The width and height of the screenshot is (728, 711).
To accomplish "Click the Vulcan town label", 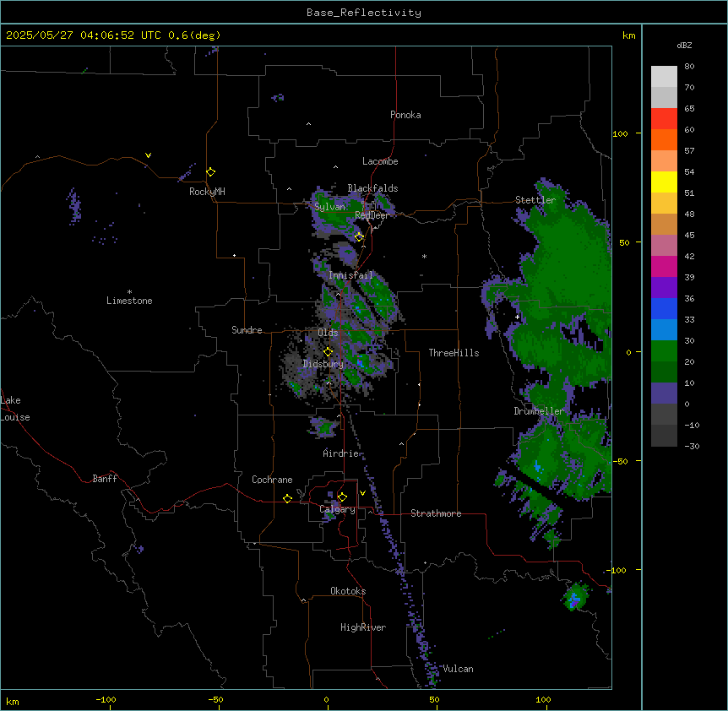I will [459, 669].
